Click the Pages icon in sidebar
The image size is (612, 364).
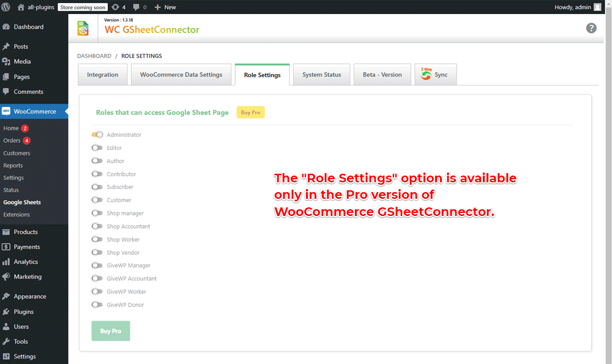6,77
